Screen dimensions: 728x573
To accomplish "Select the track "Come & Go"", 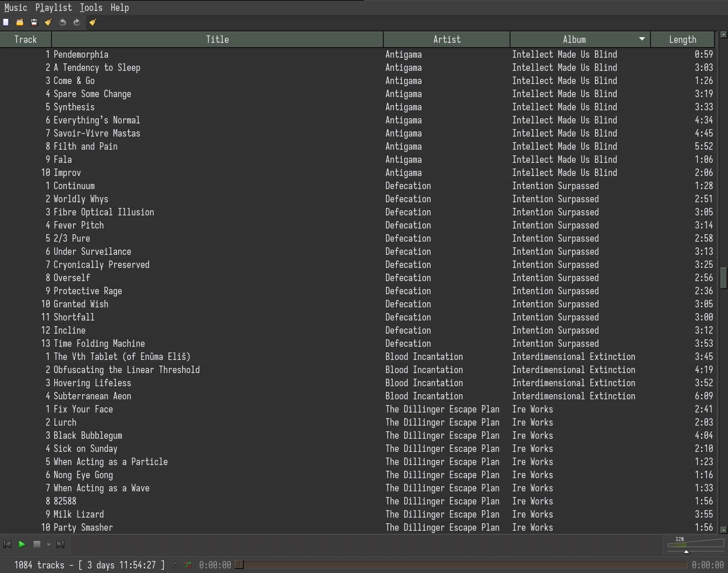I will pyautogui.click(x=357, y=81).
